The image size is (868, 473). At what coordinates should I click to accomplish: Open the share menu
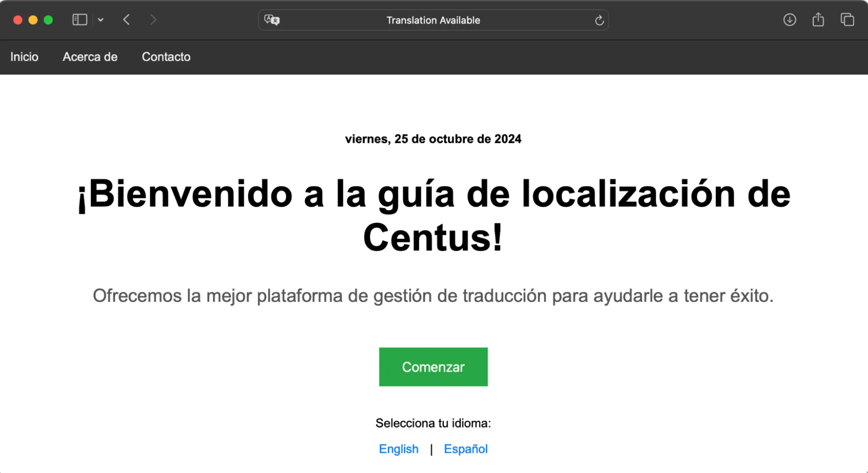pyautogui.click(x=818, y=20)
